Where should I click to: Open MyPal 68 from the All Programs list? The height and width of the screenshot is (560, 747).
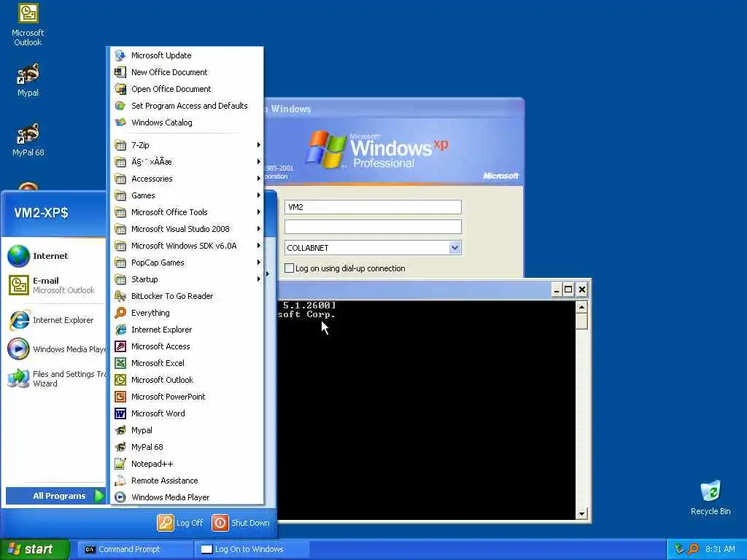[x=186, y=447]
